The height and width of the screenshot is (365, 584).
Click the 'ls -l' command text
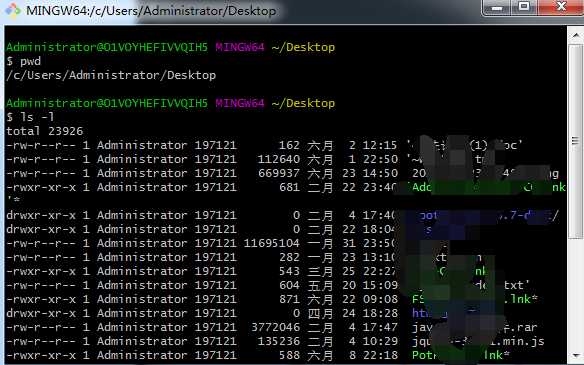(37, 117)
